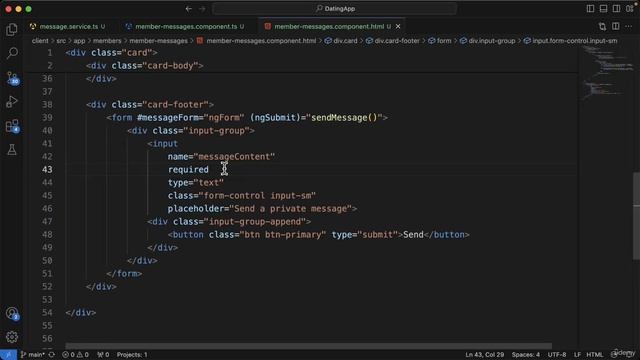Screen dimensions: 640x360
Task: Toggle the bottom panel layout icon
Action: (603, 9)
